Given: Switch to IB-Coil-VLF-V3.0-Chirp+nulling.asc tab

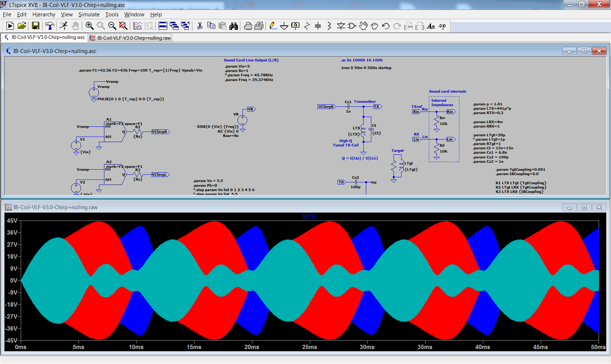Looking at the screenshot, I should coord(44,37).
